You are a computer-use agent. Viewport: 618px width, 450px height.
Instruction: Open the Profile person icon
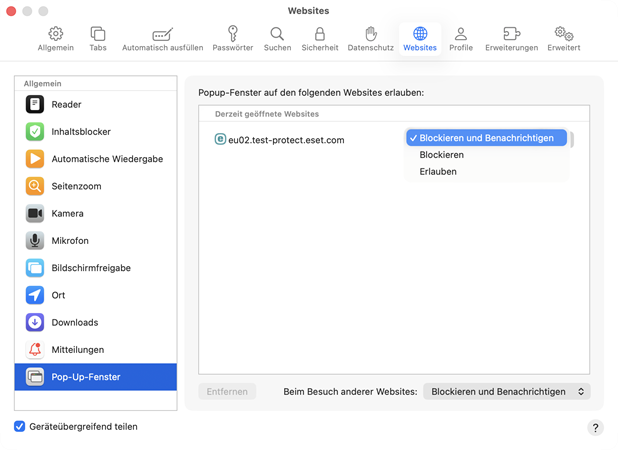coord(461,34)
